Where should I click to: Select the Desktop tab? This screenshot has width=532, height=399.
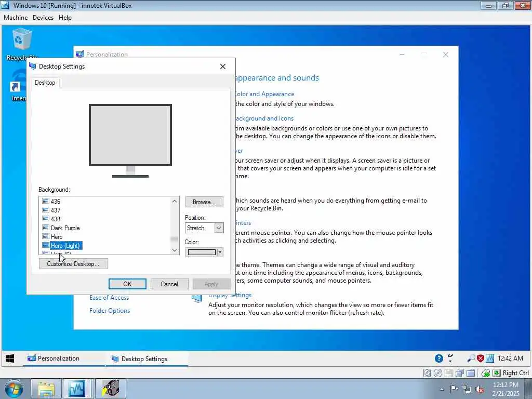click(45, 83)
